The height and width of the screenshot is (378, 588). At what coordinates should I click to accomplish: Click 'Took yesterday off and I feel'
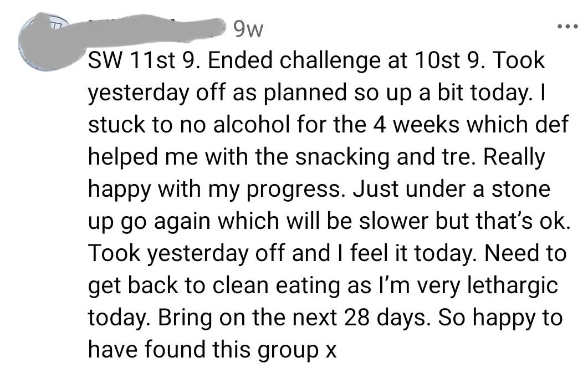pyautogui.click(x=237, y=253)
